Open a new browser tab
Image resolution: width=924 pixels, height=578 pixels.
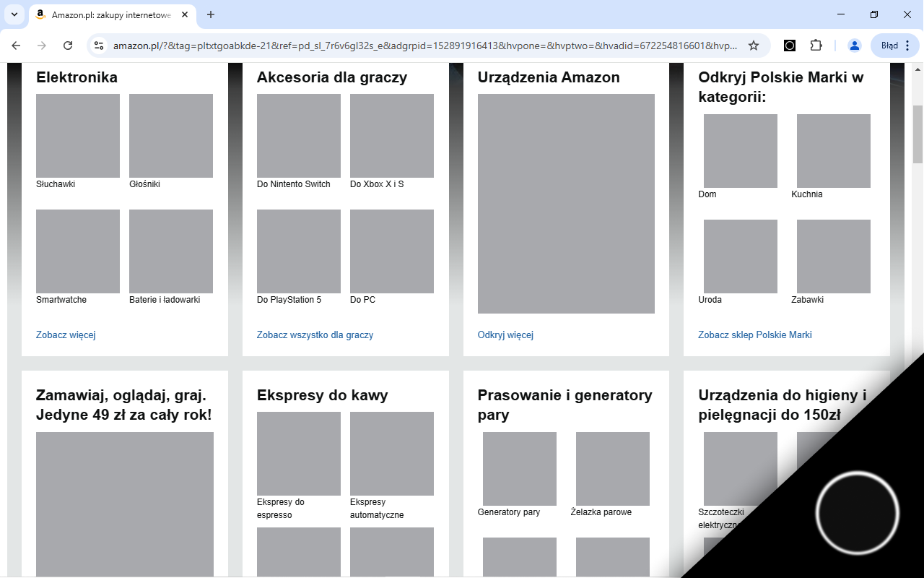point(211,14)
